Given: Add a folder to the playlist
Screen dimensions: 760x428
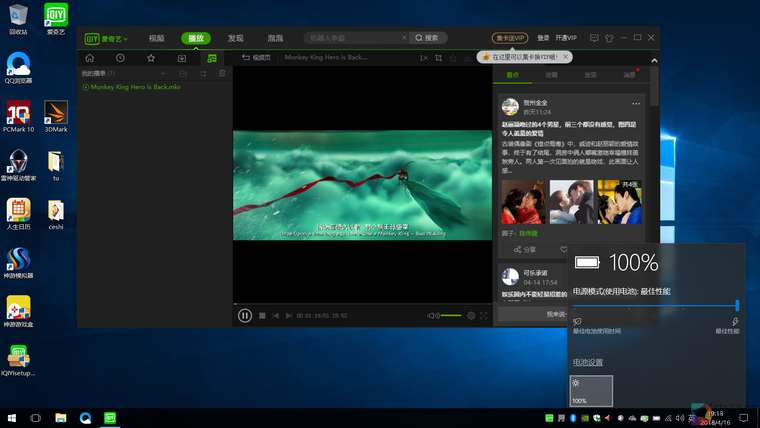Looking at the screenshot, I should coord(183,73).
